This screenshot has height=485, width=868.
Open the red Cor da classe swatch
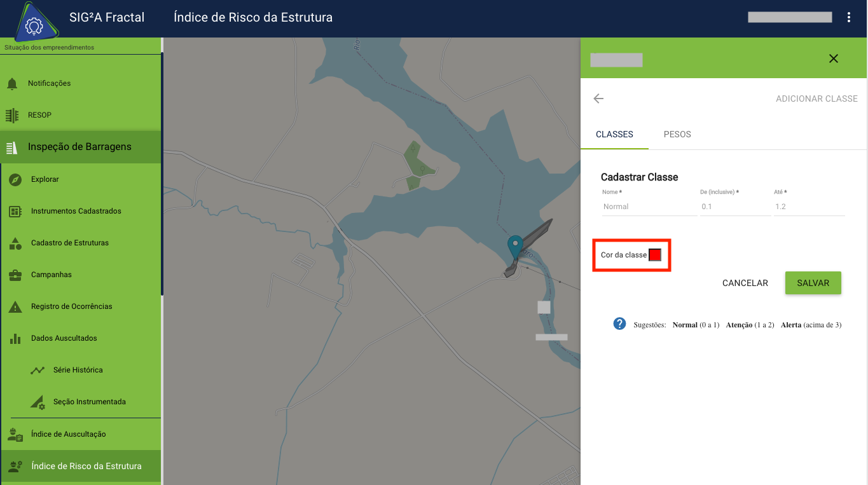[655, 255]
